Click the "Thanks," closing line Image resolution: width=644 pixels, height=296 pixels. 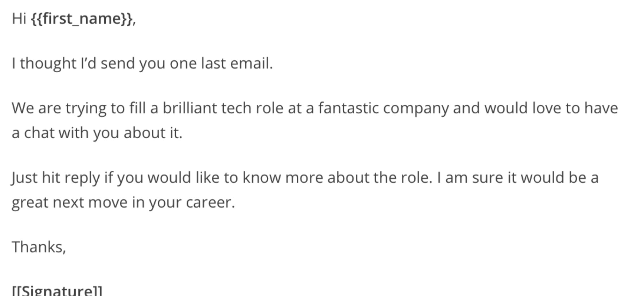tap(39, 247)
